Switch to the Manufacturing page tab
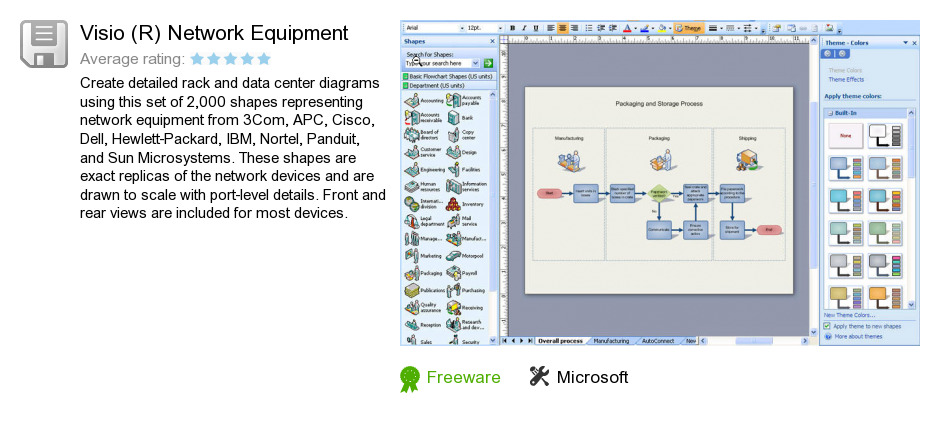940x423 pixels. 611,341
